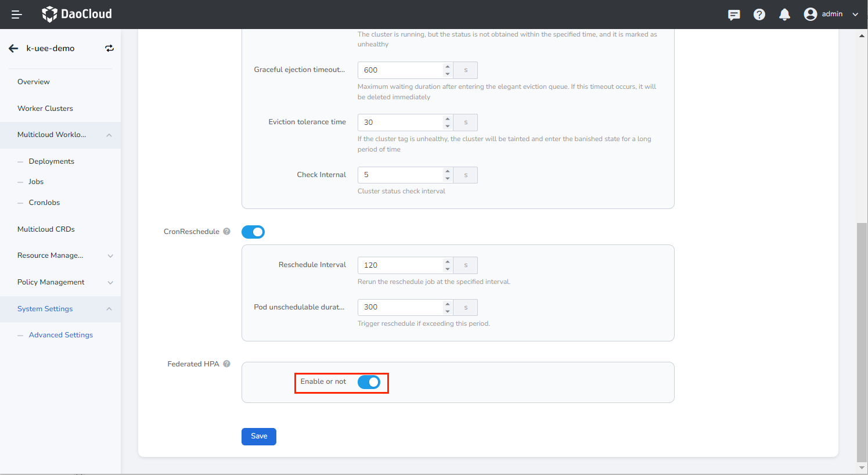Open the help question mark icon
This screenshot has width=868, height=475.
tap(759, 14)
